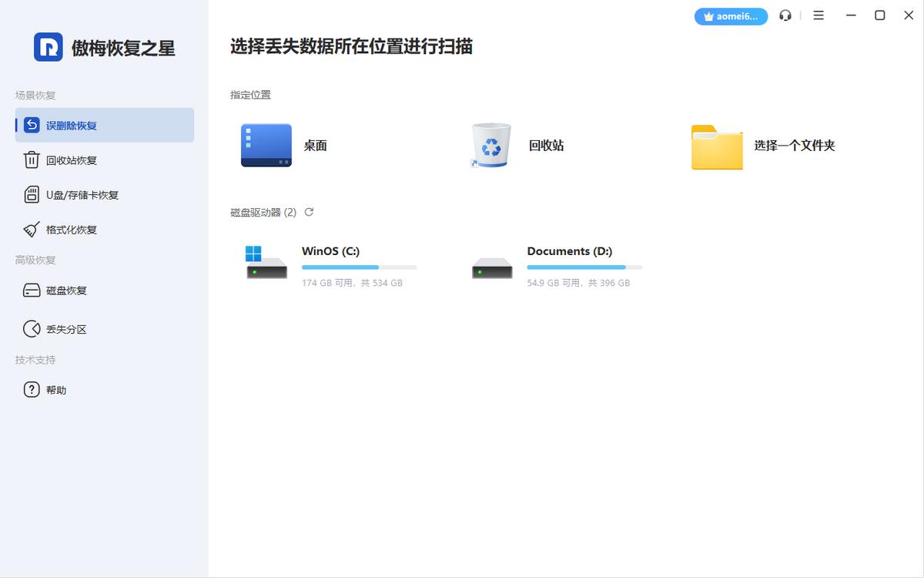924x578 pixels.
Task: Click the headset customer support icon
Action: click(785, 15)
